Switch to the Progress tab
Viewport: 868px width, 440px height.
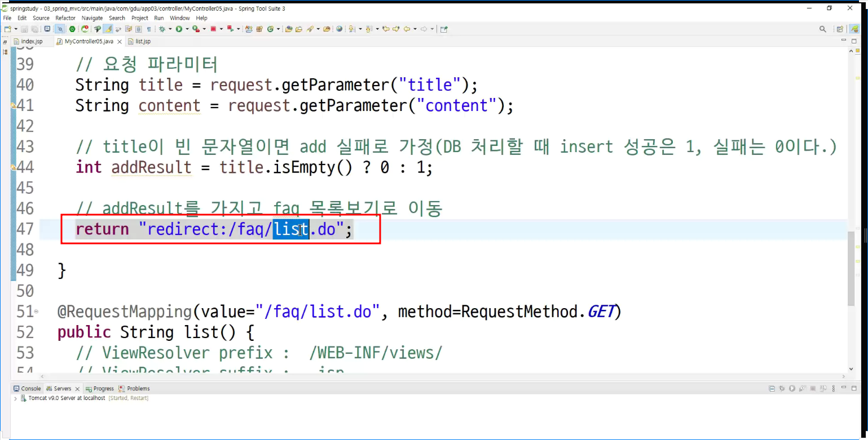point(100,389)
